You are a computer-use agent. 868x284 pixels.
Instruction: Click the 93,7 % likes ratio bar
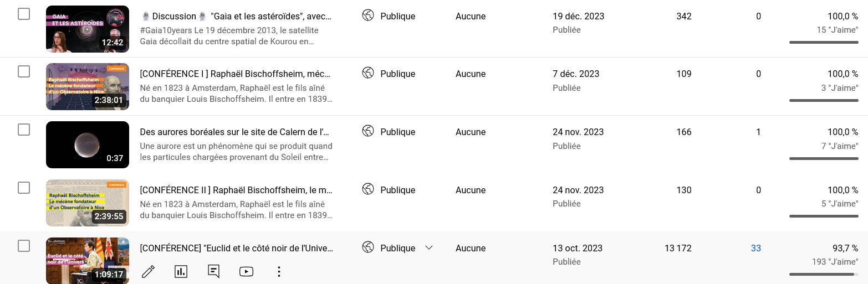pyautogui.click(x=823, y=274)
